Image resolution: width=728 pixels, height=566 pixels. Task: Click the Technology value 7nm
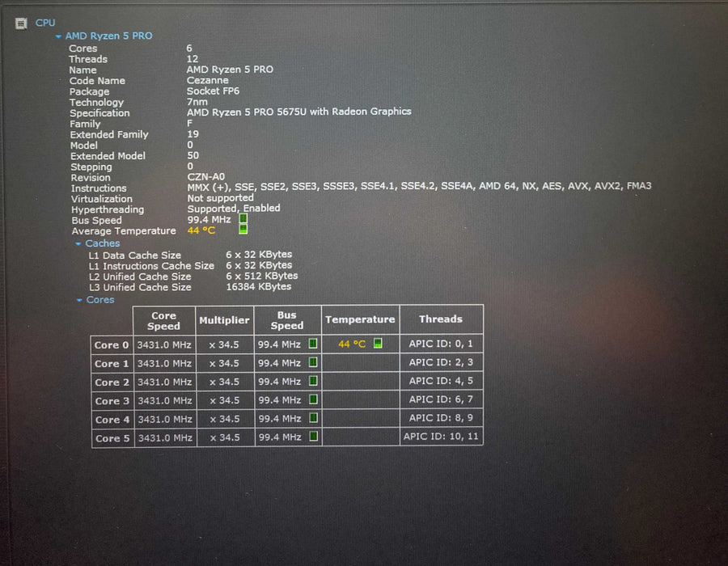pyautogui.click(x=197, y=102)
